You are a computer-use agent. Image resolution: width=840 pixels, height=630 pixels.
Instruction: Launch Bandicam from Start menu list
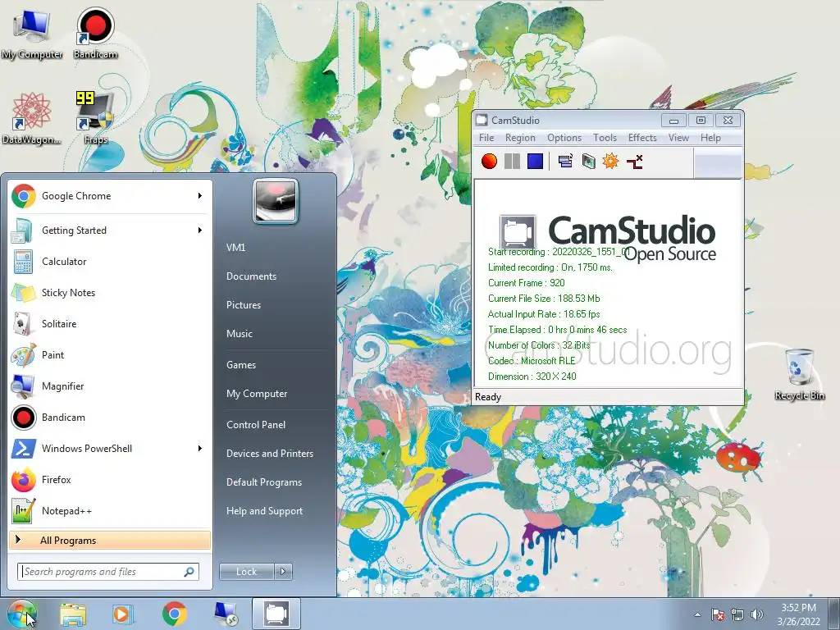110,418
